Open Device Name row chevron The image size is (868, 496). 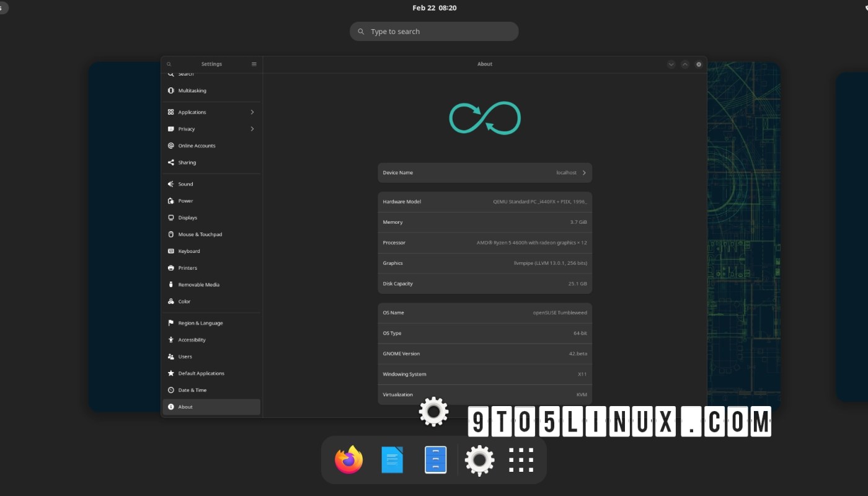[x=584, y=173]
